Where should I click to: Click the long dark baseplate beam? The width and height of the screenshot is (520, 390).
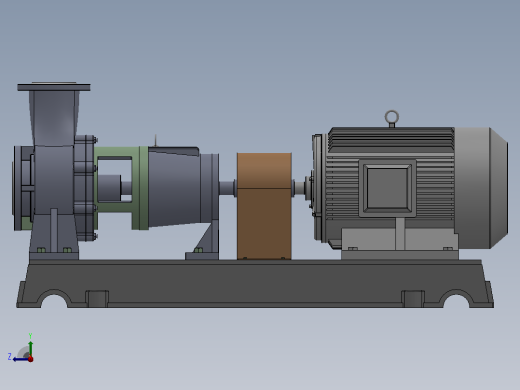[255, 283]
